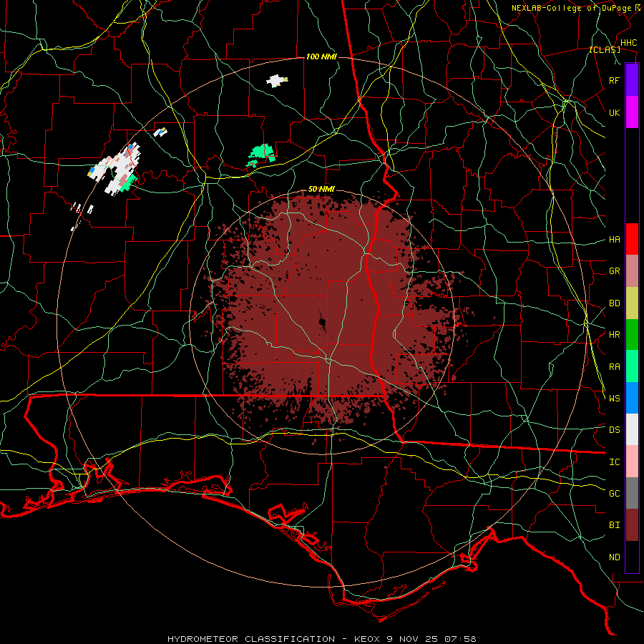Click the DS white legend swatch
644x644 pixels.
(x=632, y=429)
